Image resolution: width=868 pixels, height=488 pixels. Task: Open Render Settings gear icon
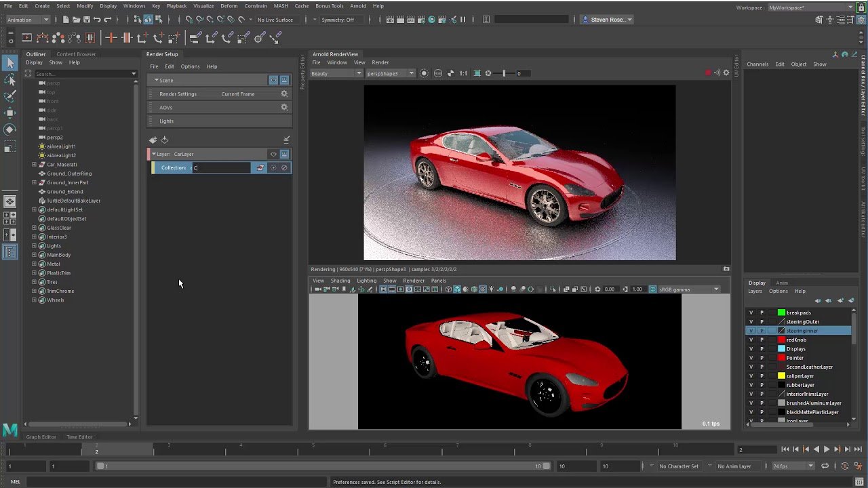284,94
